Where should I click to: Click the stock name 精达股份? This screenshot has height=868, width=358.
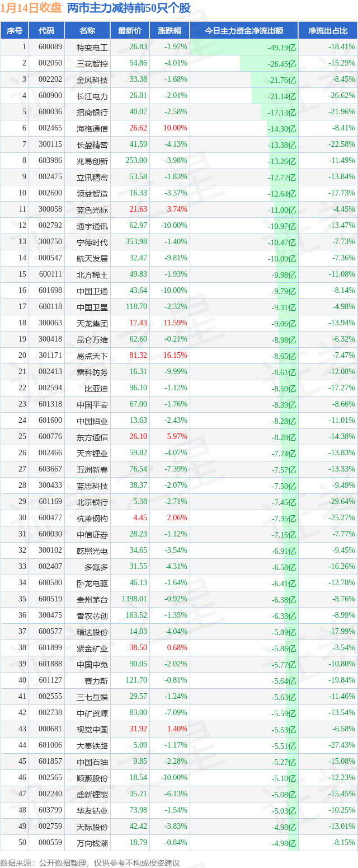pyautogui.click(x=92, y=632)
